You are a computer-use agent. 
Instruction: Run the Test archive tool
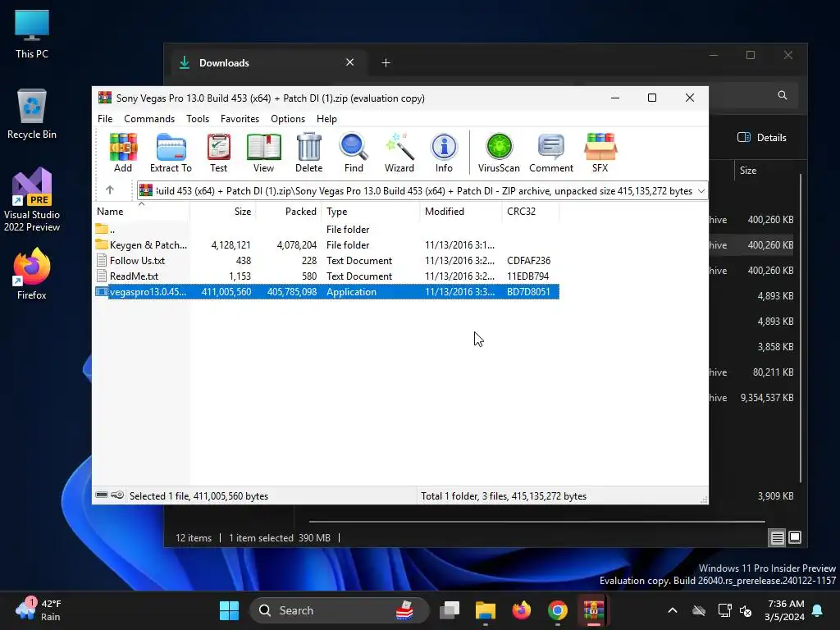click(218, 153)
